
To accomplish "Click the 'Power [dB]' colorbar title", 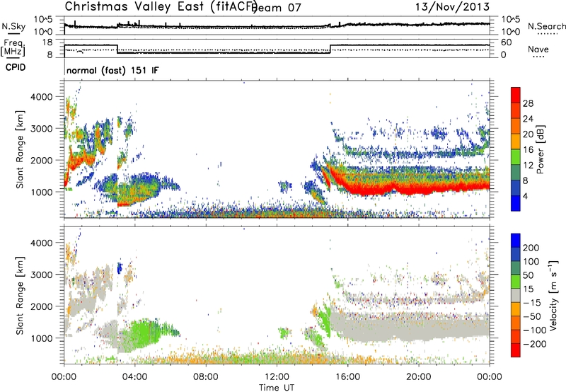I will tap(541, 149).
